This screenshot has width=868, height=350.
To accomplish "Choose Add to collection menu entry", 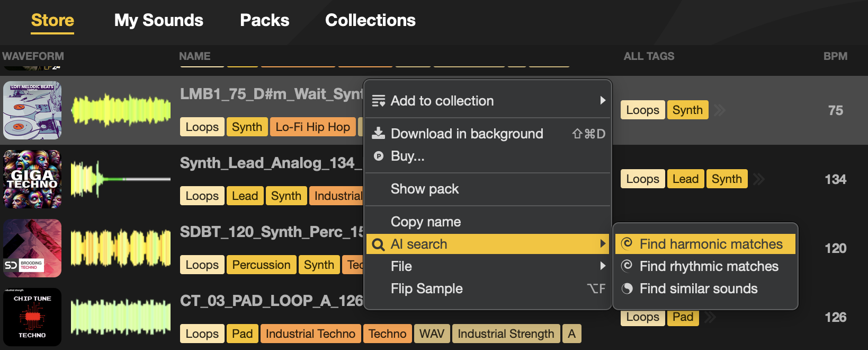I will pos(488,101).
